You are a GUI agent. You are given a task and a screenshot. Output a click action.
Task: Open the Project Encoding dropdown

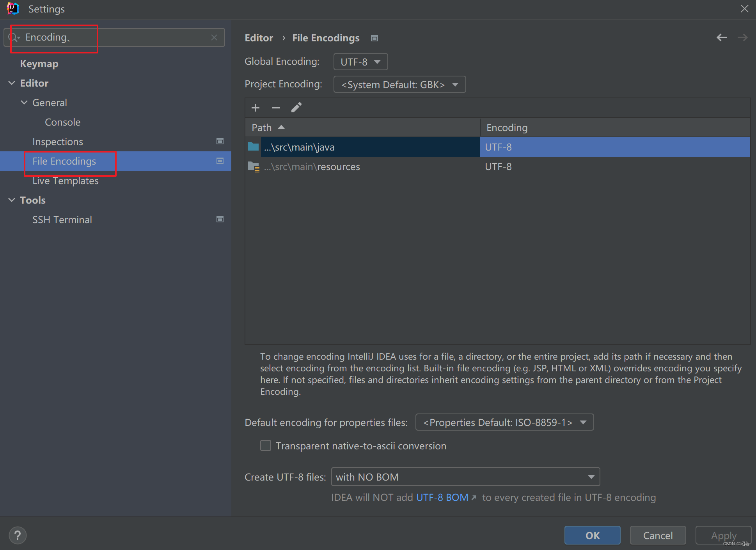coord(399,84)
